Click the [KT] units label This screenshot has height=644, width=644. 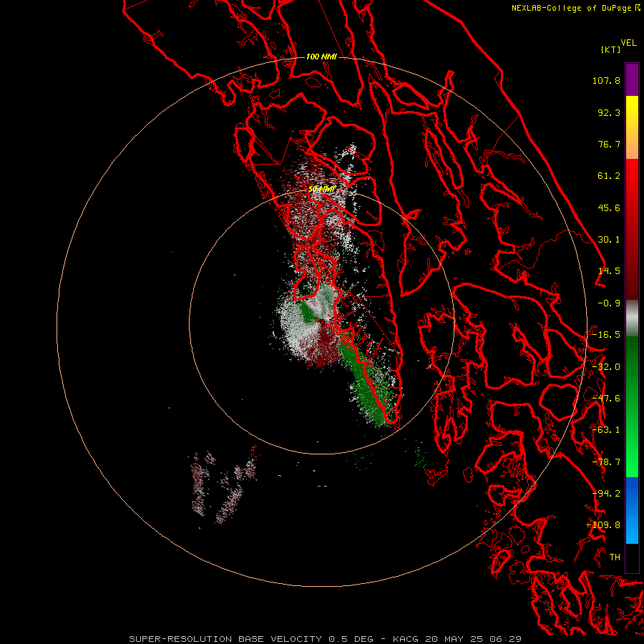coord(611,49)
